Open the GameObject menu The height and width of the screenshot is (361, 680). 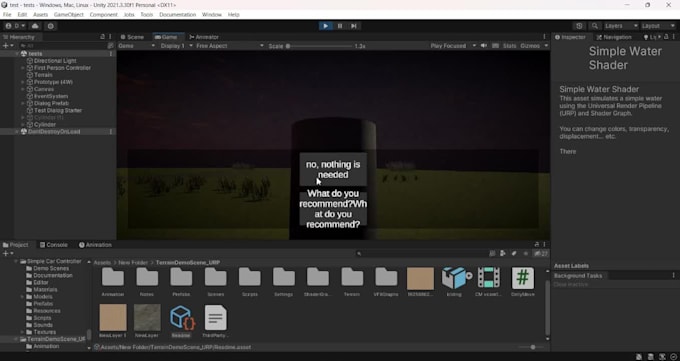(69, 14)
